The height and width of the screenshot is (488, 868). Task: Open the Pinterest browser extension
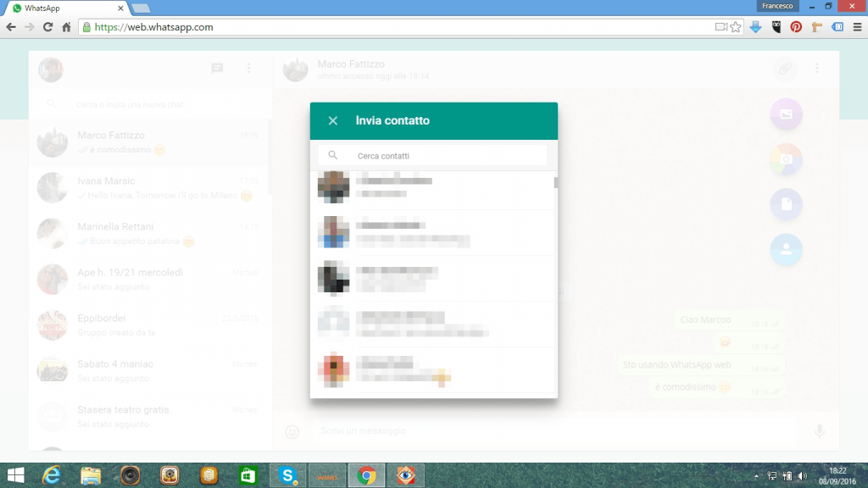[795, 26]
